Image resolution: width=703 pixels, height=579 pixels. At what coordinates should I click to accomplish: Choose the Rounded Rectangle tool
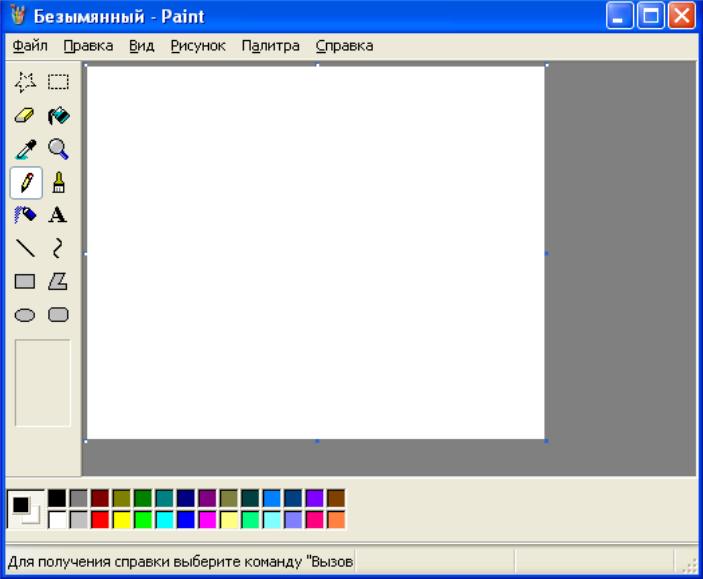[58, 315]
